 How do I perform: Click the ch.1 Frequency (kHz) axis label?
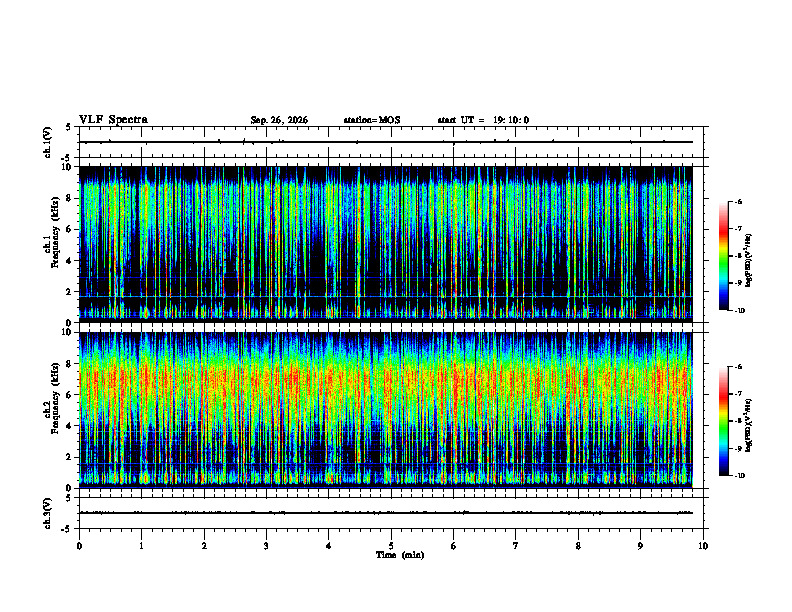(x=51, y=244)
